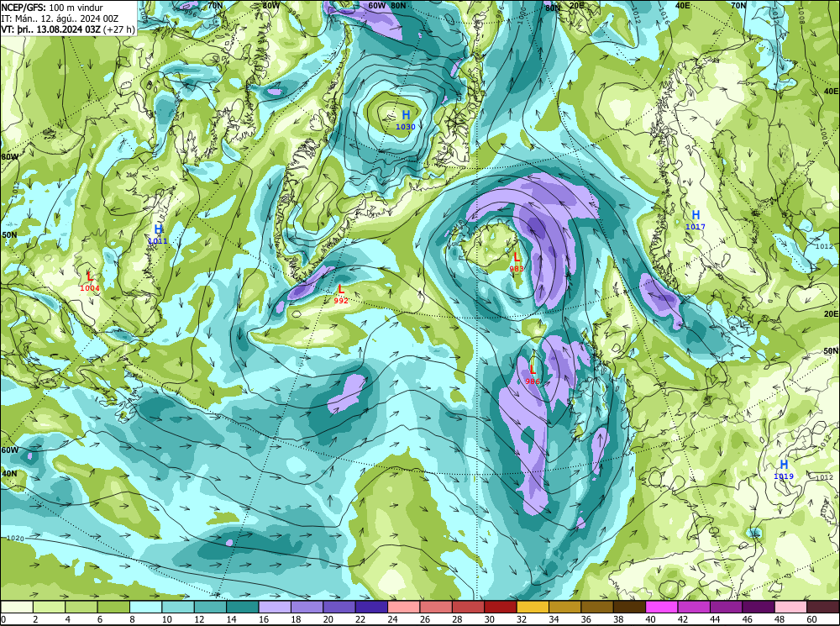Select the 0–2 pale yellow legend swatch
Image resolution: width=840 pixels, height=626 pixels.
click(x=17, y=607)
